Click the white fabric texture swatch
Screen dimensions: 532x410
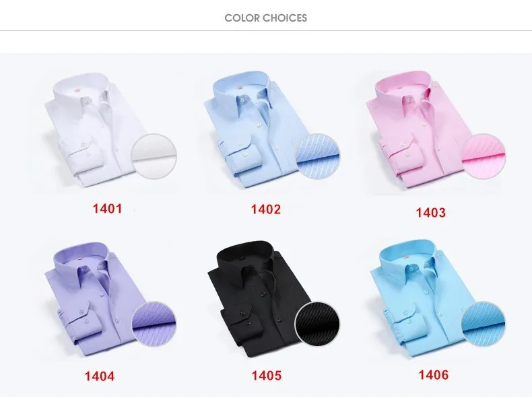coord(154,156)
